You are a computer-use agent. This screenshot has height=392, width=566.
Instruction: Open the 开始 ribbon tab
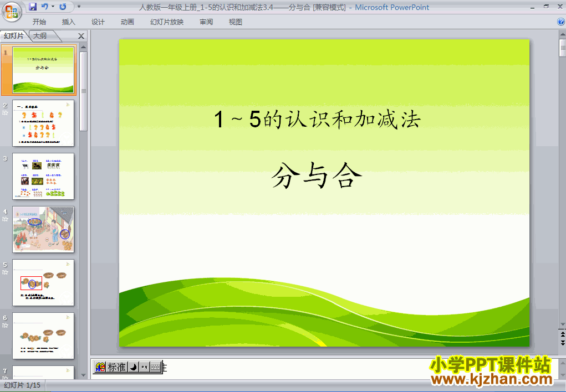coord(39,22)
